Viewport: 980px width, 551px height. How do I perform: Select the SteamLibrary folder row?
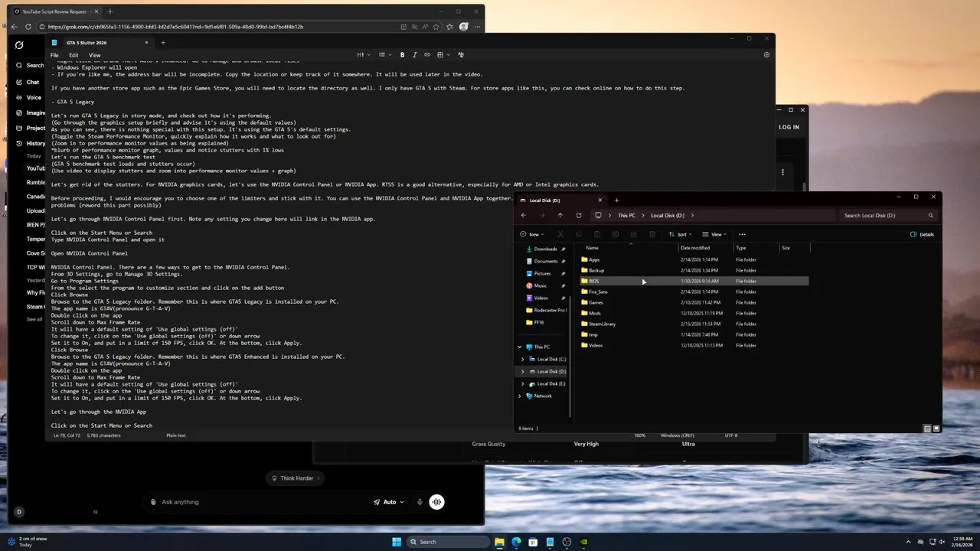694,324
